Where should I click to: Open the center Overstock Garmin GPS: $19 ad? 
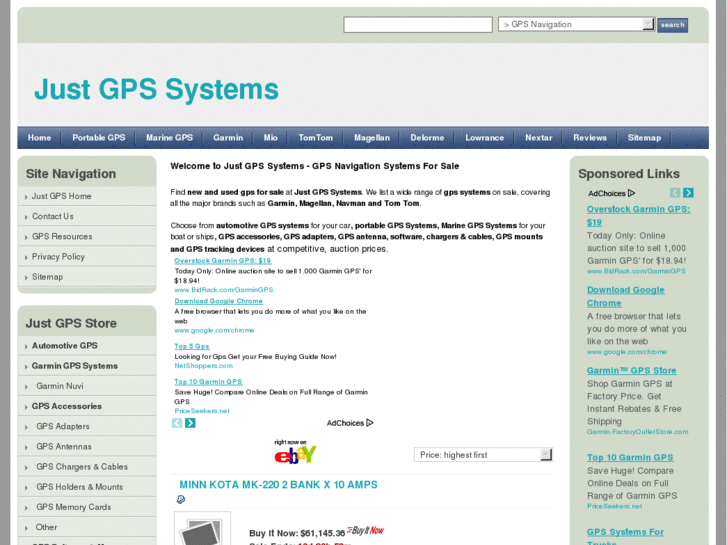pos(223,261)
